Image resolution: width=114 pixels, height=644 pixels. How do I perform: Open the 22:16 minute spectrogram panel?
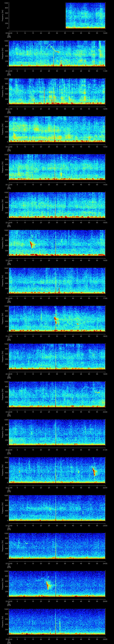pos(57,280)
